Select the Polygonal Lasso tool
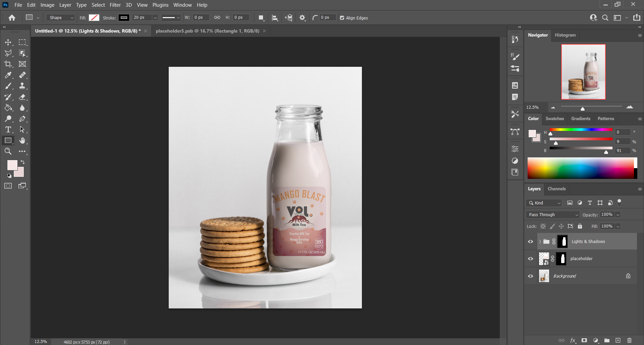Viewport: 644px width, 345px height. tap(8, 53)
